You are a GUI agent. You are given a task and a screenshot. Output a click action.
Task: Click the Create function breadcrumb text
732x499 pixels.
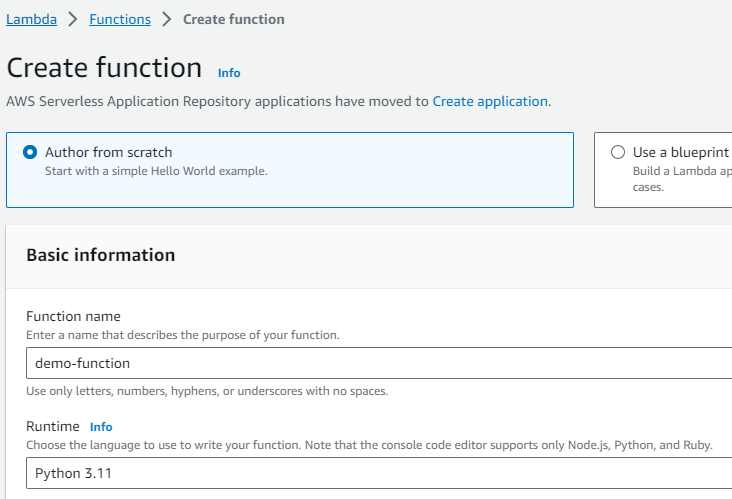tap(235, 19)
